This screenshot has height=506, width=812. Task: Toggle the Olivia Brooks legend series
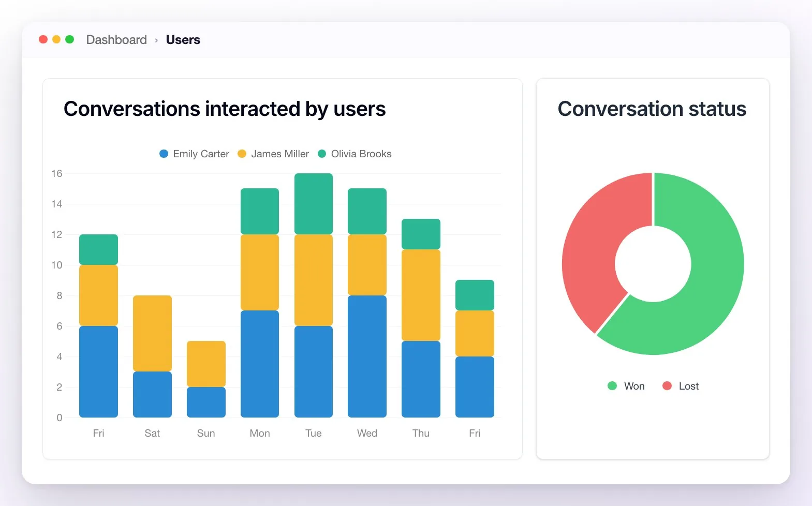click(355, 154)
